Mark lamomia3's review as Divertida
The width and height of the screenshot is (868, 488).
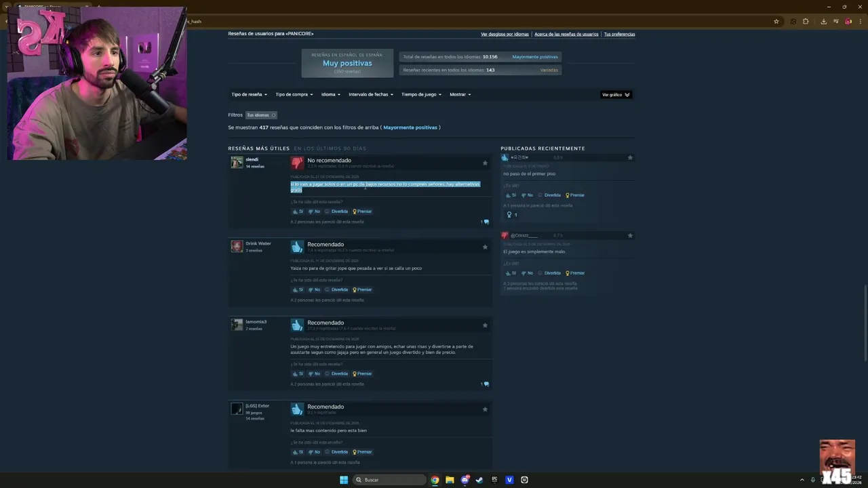336,373
